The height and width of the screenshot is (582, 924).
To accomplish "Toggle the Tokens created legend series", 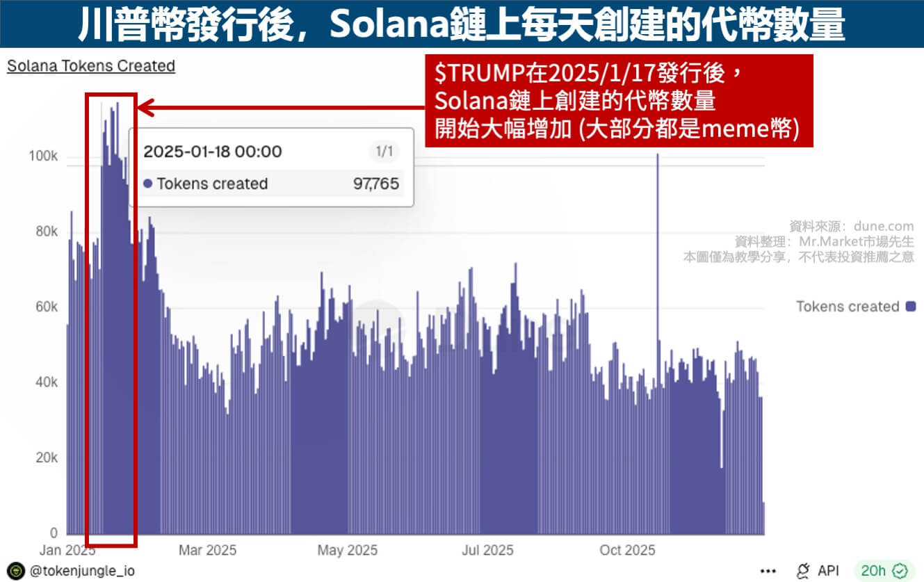I will (x=847, y=307).
